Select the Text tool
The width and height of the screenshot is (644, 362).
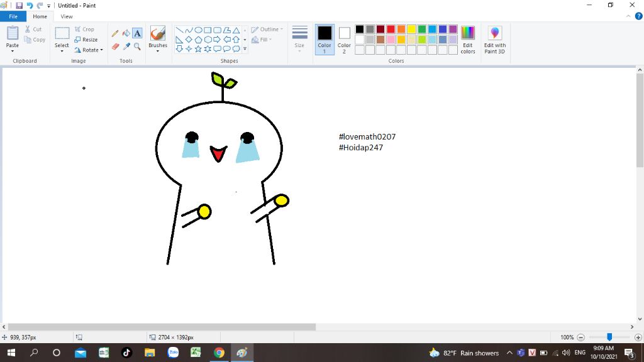[137, 33]
